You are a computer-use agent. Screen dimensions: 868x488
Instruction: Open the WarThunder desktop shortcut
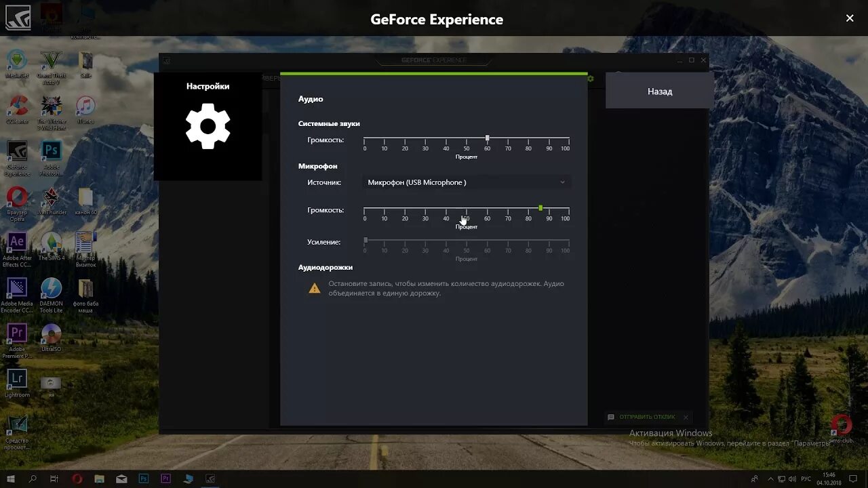pyautogui.click(x=52, y=201)
